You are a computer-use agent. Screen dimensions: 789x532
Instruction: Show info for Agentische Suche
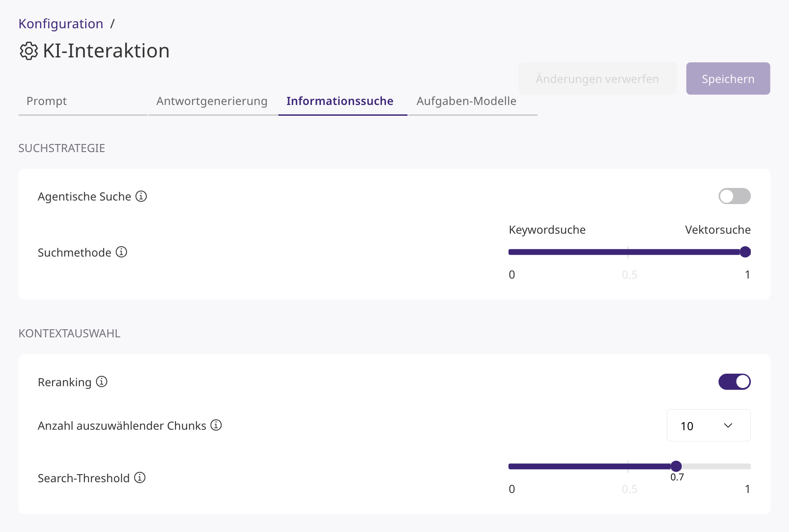pyautogui.click(x=141, y=196)
